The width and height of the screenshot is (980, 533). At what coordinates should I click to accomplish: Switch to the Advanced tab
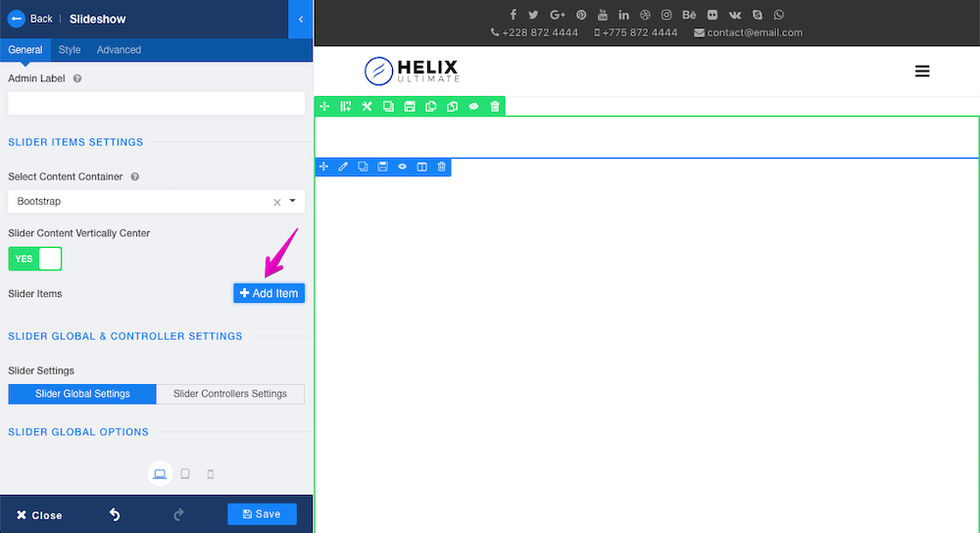(119, 50)
